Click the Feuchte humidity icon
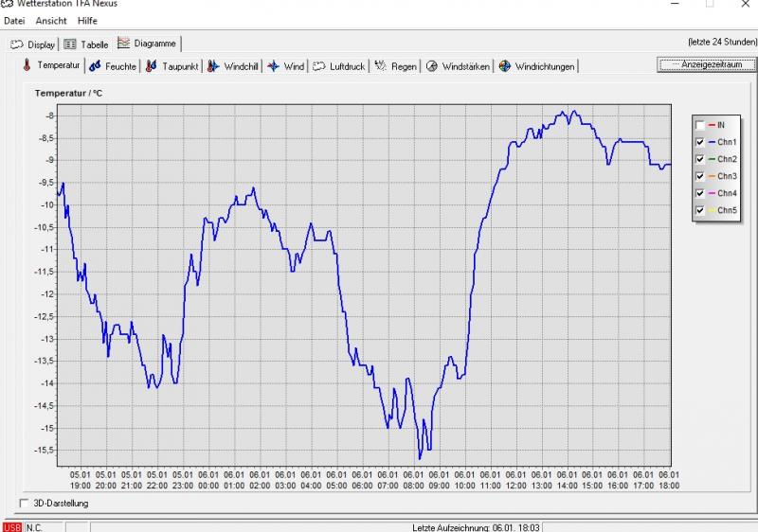 (94, 66)
